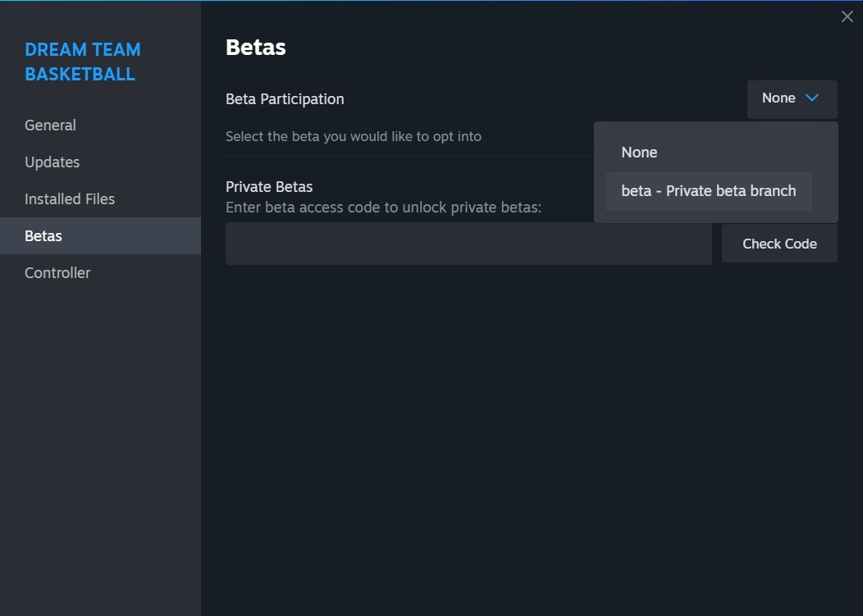863x616 pixels.
Task: Switch to the Updates section
Action: pos(100,162)
